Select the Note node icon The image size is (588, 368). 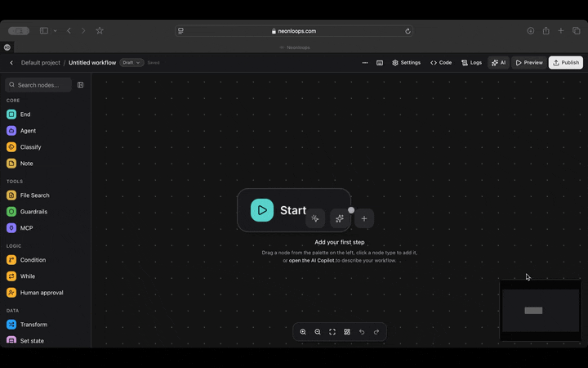pyautogui.click(x=11, y=164)
